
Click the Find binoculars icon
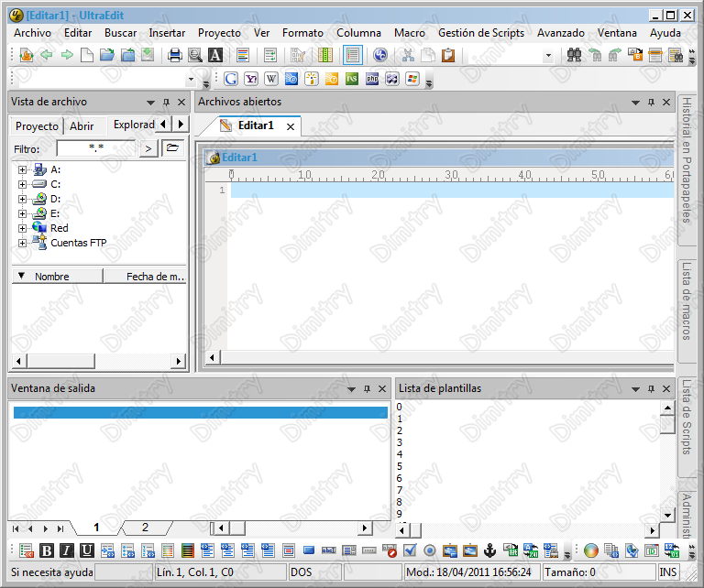pos(574,55)
